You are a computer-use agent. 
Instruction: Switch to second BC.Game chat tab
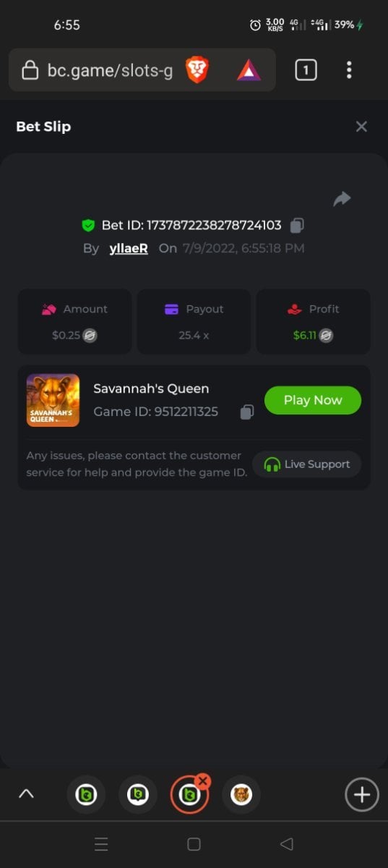[x=137, y=795]
